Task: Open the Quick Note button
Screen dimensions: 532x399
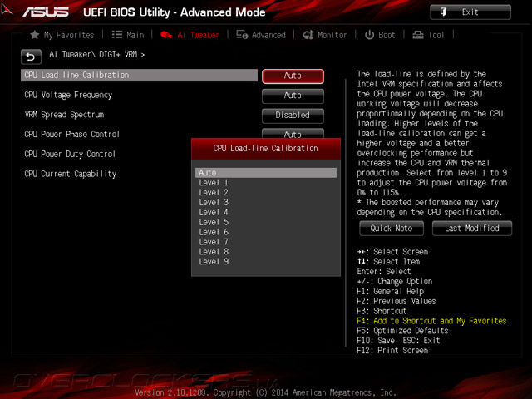Action: pos(392,229)
